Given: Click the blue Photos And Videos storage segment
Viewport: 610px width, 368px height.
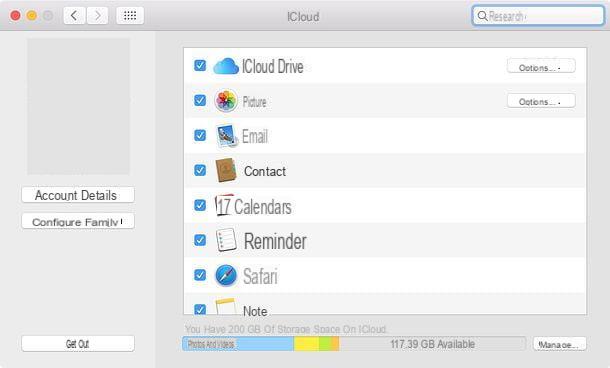Looking at the screenshot, I should tap(238, 344).
